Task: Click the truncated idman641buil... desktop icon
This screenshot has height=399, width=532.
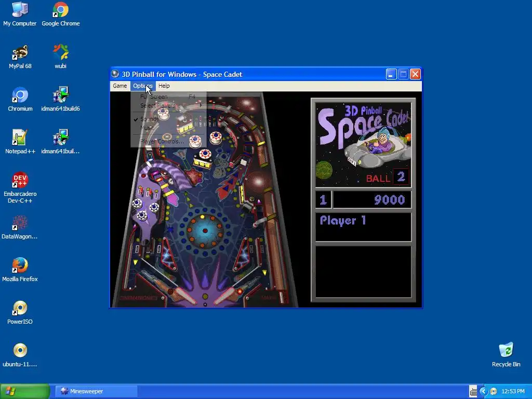Action: (61, 142)
